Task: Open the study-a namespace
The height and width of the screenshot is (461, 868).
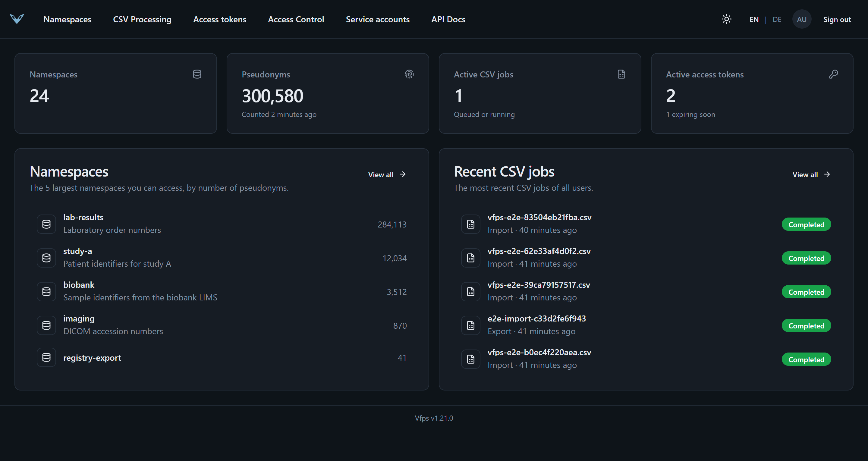Action: 222,258
